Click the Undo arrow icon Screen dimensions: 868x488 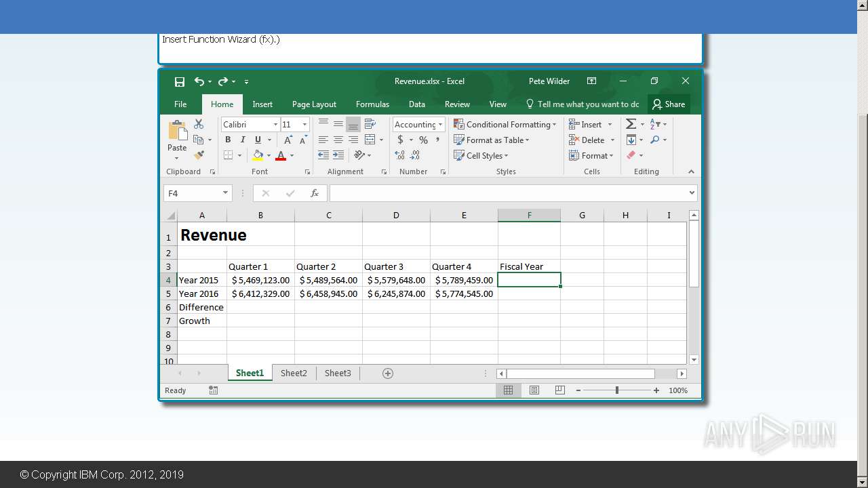pyautogui.click(x=199, y=81)
